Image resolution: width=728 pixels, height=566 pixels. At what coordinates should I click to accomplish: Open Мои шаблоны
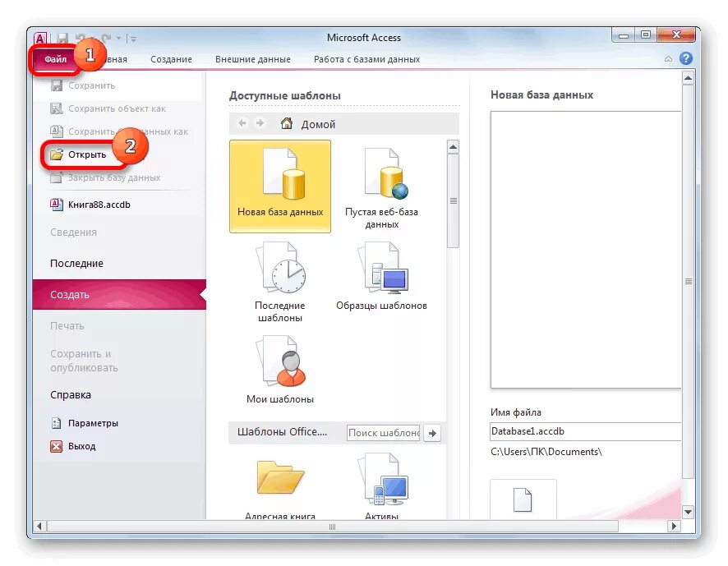pos(280,370)
